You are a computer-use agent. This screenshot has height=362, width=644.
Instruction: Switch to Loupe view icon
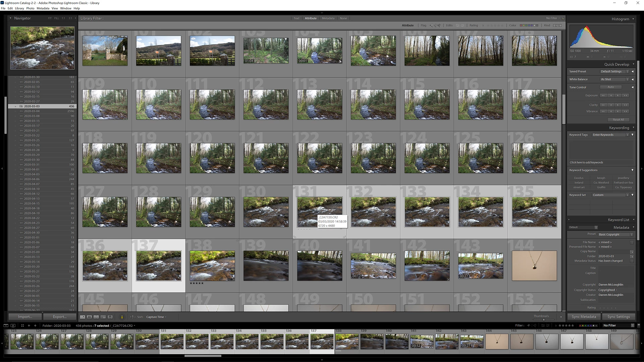click(x=89, y=317)
